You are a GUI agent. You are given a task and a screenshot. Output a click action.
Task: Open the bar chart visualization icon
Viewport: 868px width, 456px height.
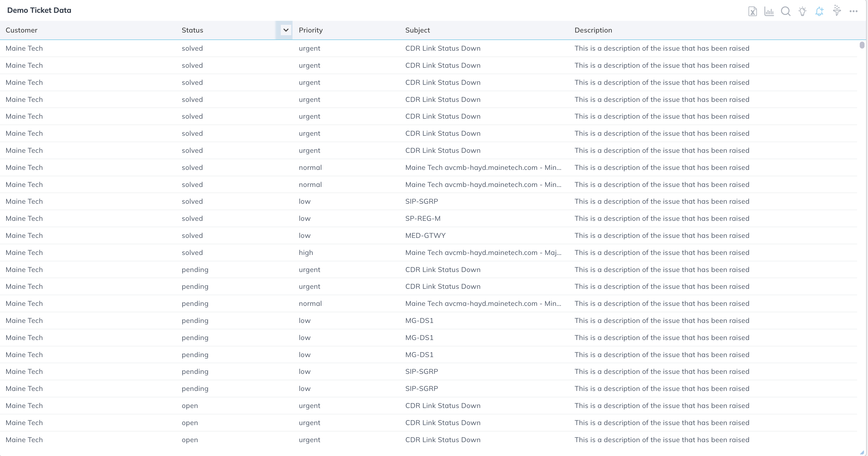[769, 11]
